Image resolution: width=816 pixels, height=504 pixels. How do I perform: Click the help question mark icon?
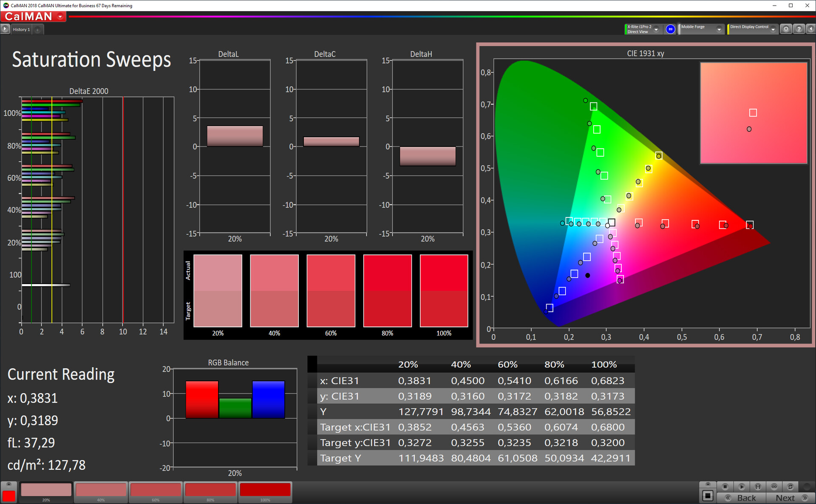click(x=799, y=29)
